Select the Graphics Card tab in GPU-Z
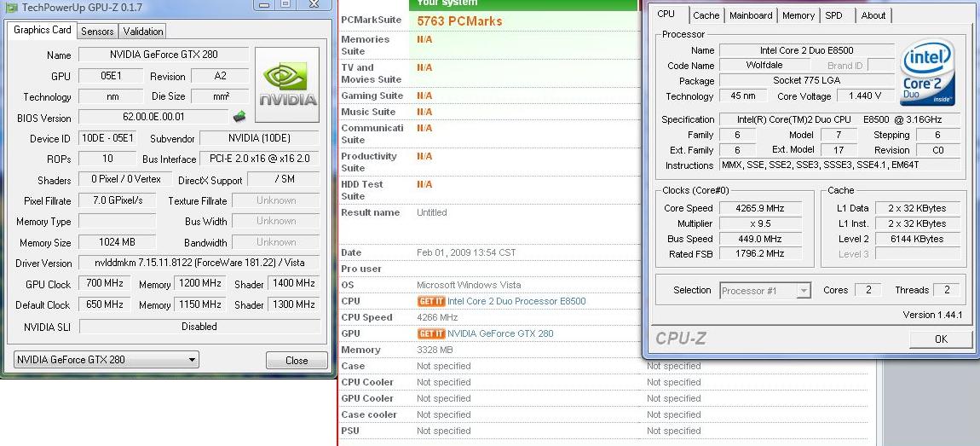 pyautogui.click(x=43, y=30)
